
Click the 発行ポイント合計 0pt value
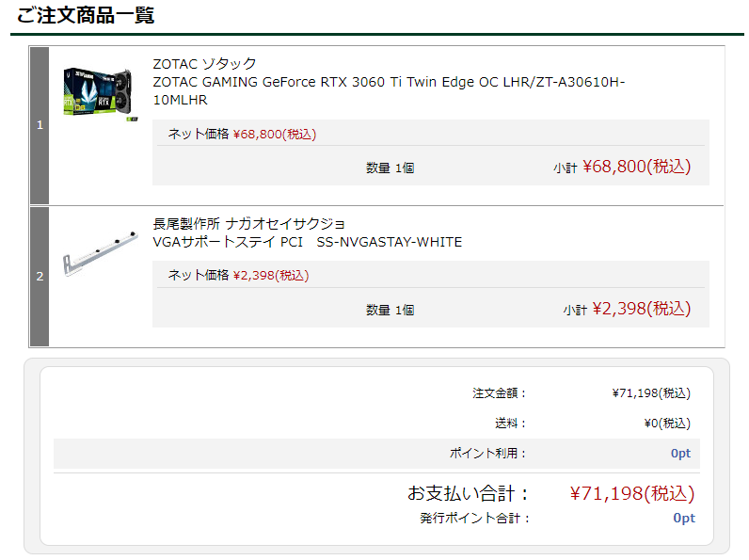coord(684,519)
